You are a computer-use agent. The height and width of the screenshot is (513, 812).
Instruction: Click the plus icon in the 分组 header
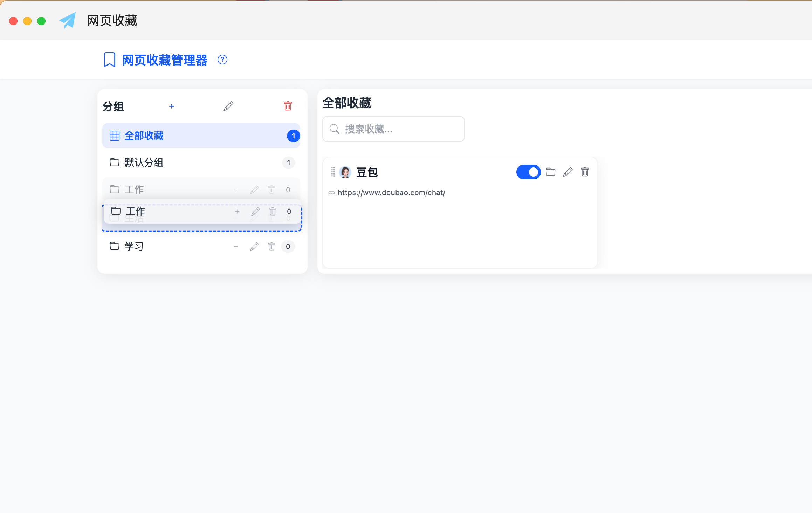171,106
